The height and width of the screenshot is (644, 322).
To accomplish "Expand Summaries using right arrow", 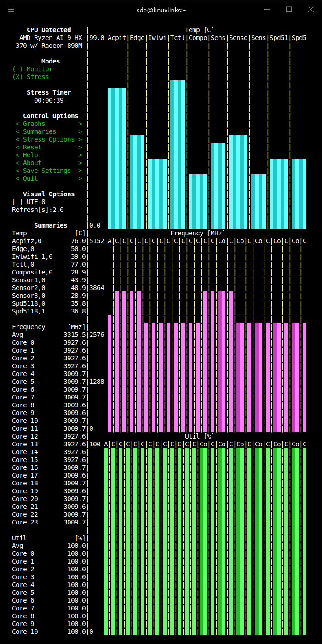I will [80, 131].
